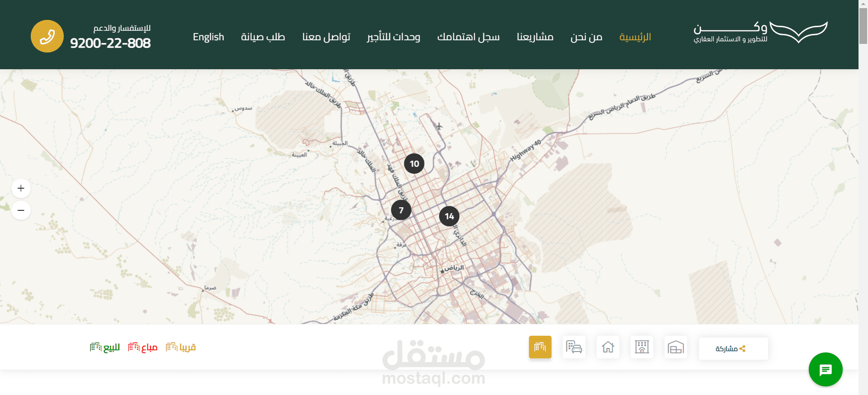Click the مباع red legend item
The width and height of the screenshot is (868, 395).
[x=143, y=347]
